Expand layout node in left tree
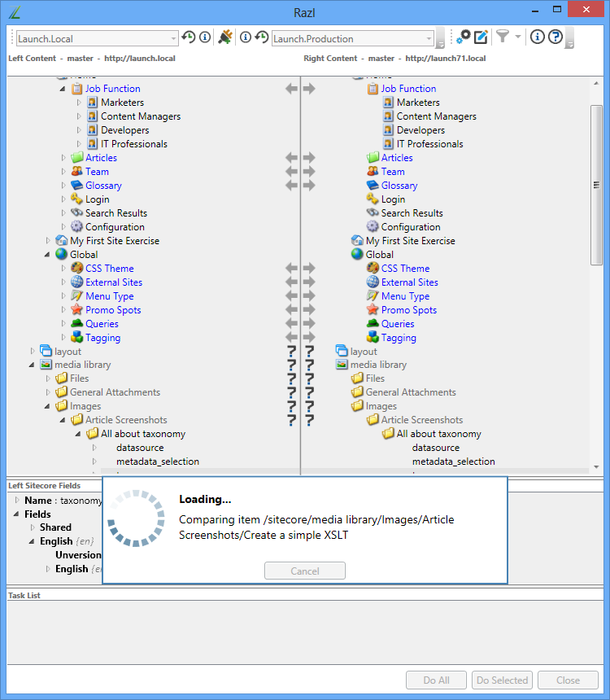Image resolution: width=610 pixels, height=700 pixels. (33, 352)
